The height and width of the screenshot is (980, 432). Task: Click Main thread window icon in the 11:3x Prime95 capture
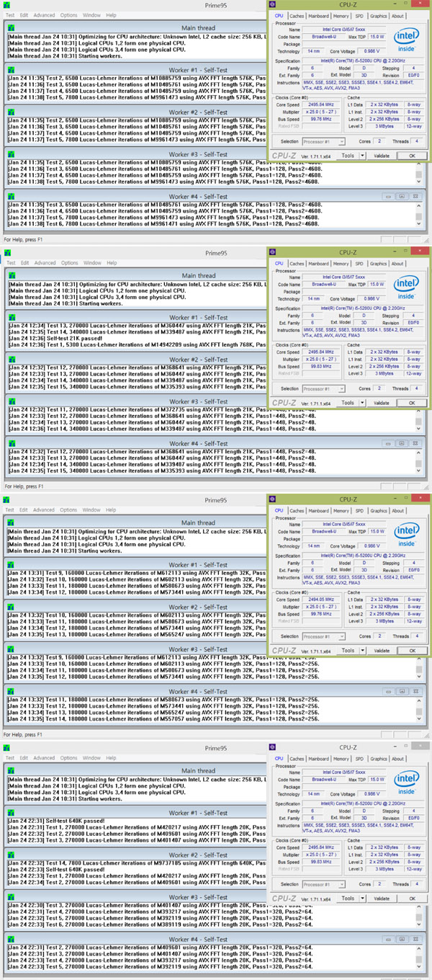[10, 28]
